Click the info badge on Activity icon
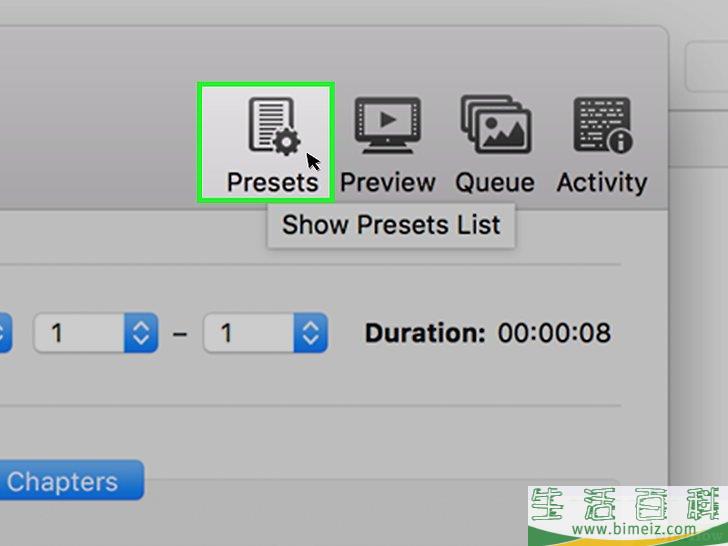Viewport: 728px width, 546px height. (620, 141)
